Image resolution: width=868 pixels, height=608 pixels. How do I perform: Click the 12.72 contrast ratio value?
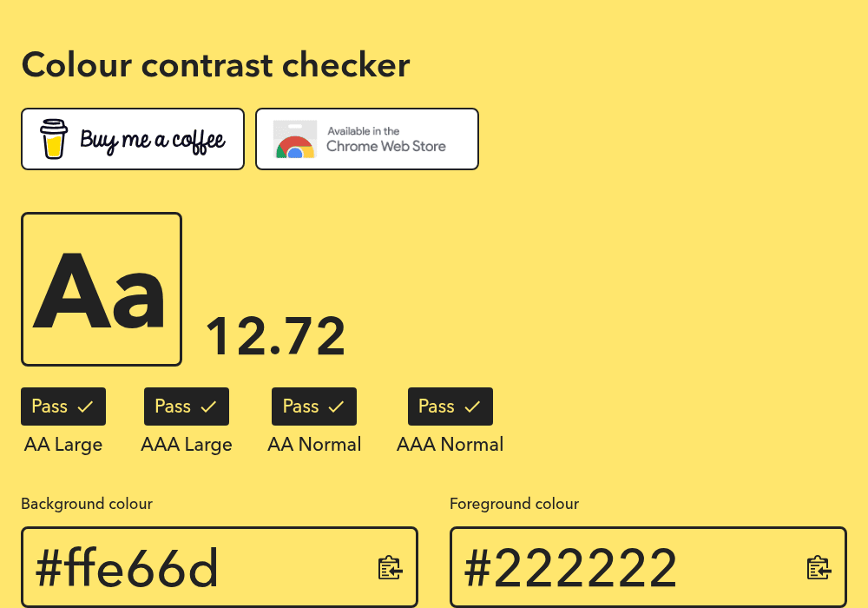(276, 336)
